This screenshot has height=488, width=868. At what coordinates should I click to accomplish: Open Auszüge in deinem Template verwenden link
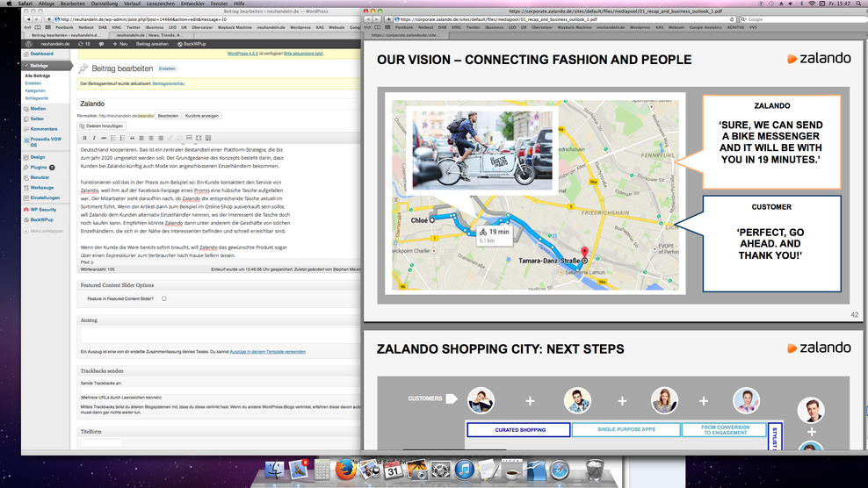click(267, 351)
